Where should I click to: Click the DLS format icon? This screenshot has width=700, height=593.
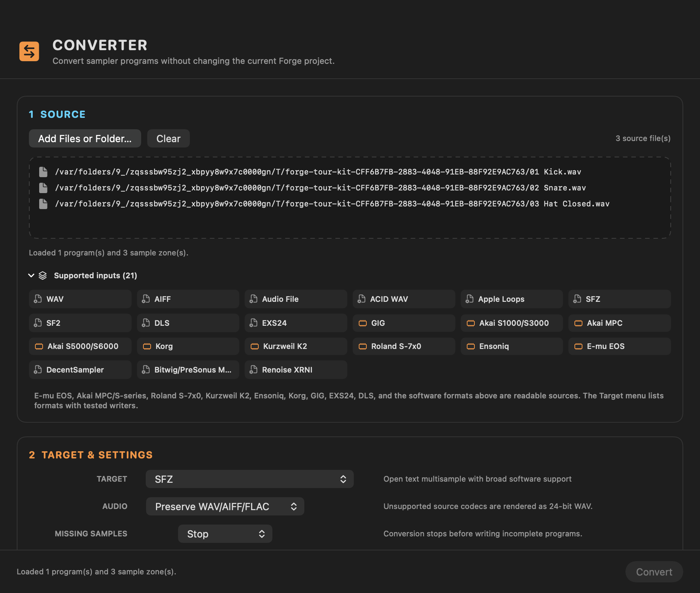click(146, 323)
